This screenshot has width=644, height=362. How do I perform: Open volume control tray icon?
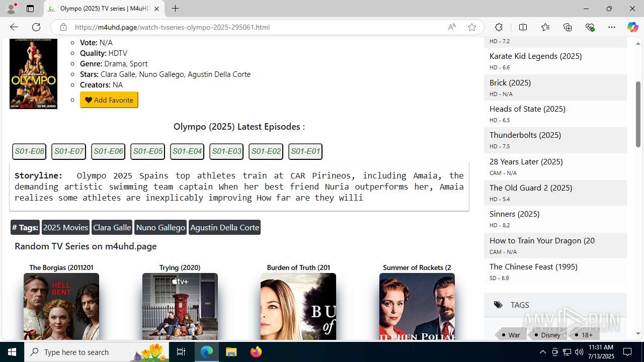pos(579,352)
